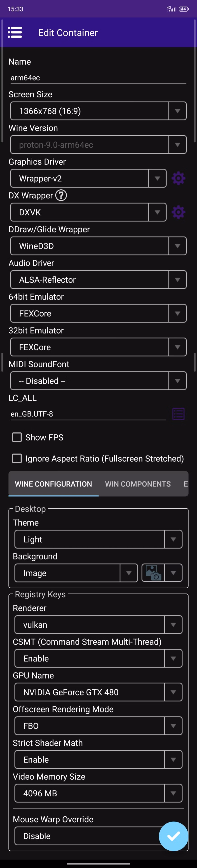This screenshot has width=197, height=868.
Task: Show DX Wrapper help question mark
Action: click(61, 196)
